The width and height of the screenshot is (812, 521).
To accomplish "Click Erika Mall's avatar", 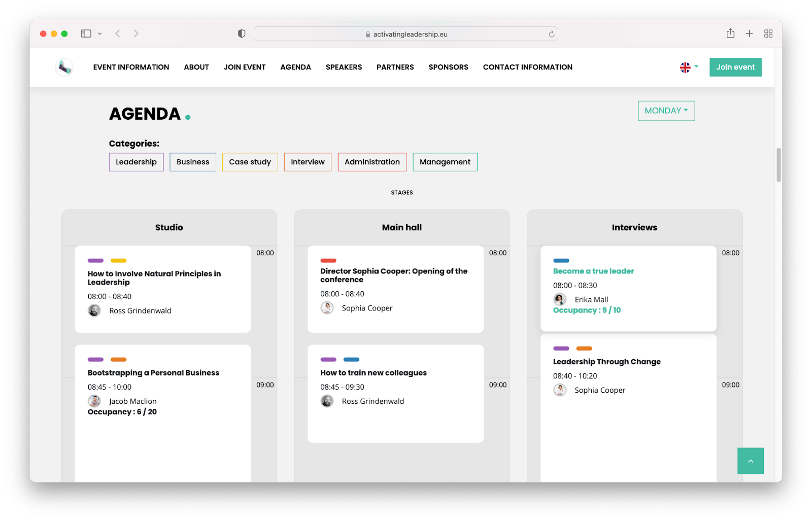I will (560, 299).
